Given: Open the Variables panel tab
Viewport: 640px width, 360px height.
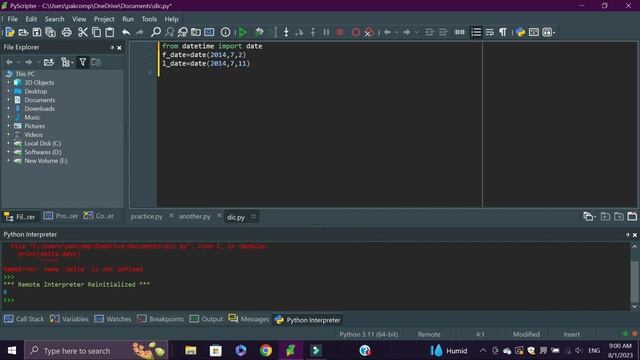Looking at the screenshot, I should 69,319.
